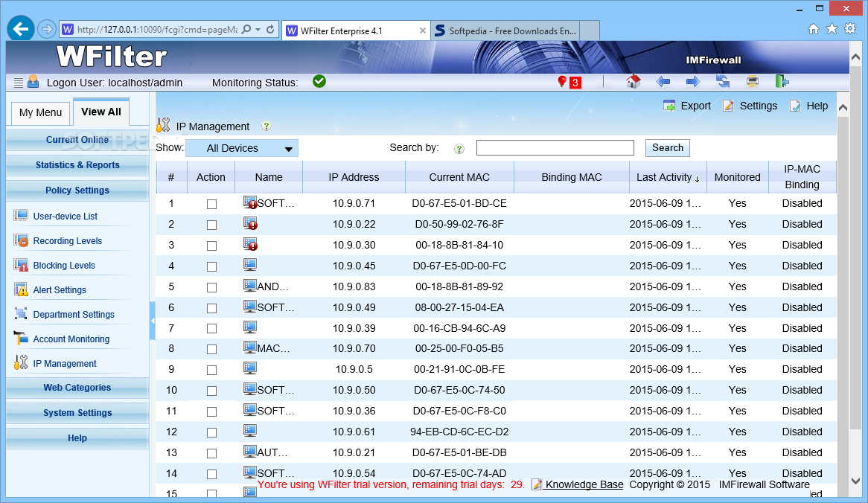The width and height of the screenshot is (868, 503).
Task: Click the browser address bar URL
Action: [x=157, y=30]
